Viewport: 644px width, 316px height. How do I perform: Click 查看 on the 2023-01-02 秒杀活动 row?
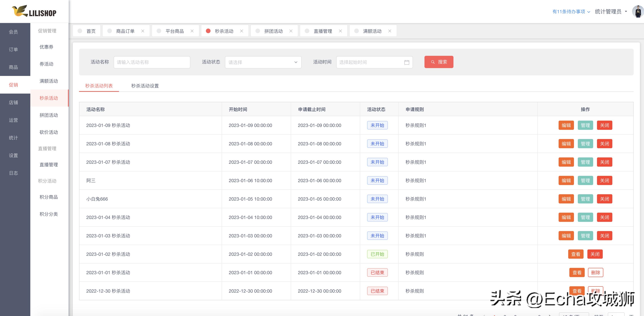click(576, 254)
